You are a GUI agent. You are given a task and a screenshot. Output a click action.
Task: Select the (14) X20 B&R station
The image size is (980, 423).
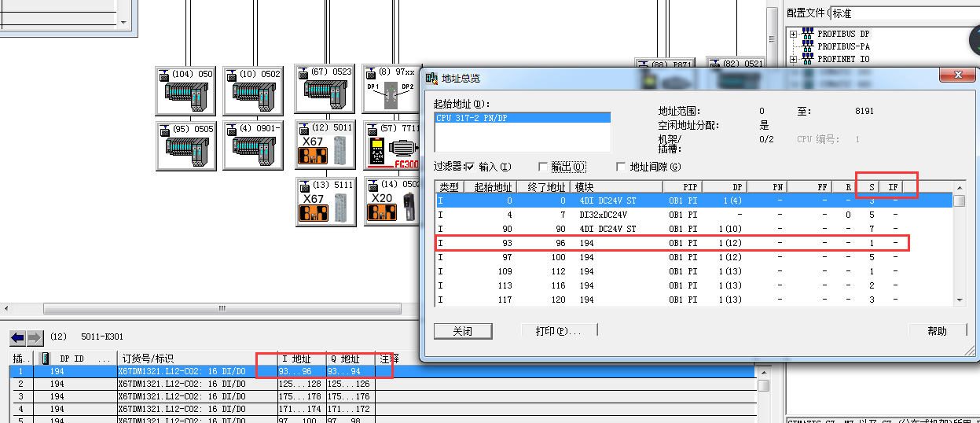click(391, 202)
